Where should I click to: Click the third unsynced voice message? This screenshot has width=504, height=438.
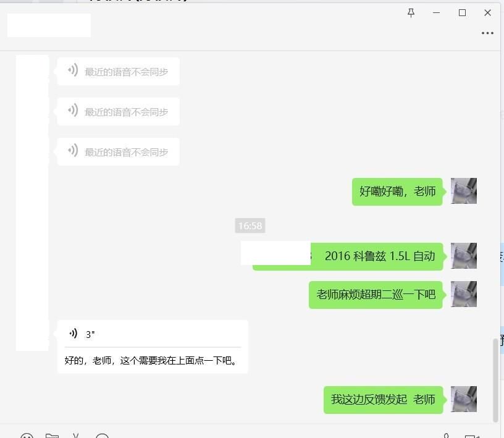point(118,152)
